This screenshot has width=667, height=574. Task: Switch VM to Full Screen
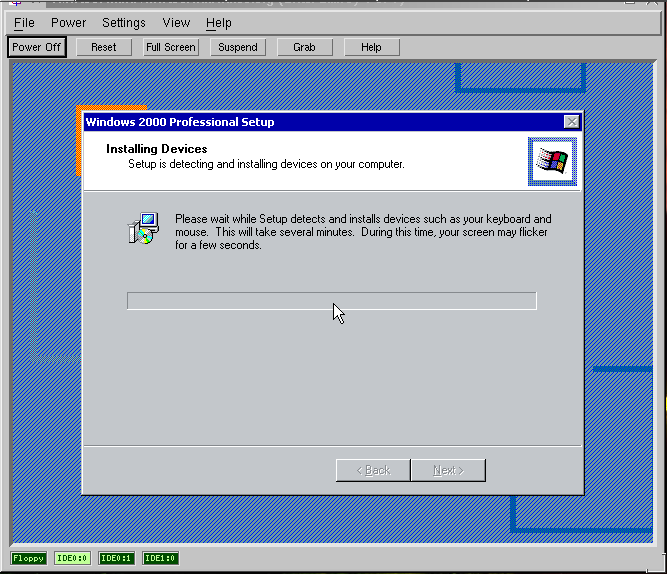(171, 47)
